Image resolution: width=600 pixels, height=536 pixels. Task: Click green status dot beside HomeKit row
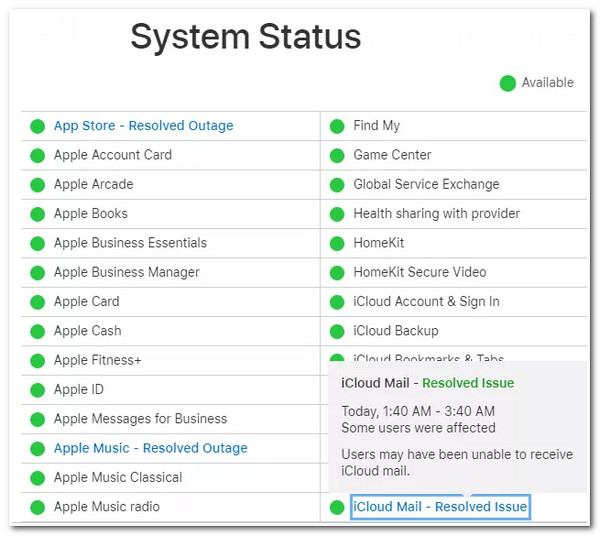[337, 244]
